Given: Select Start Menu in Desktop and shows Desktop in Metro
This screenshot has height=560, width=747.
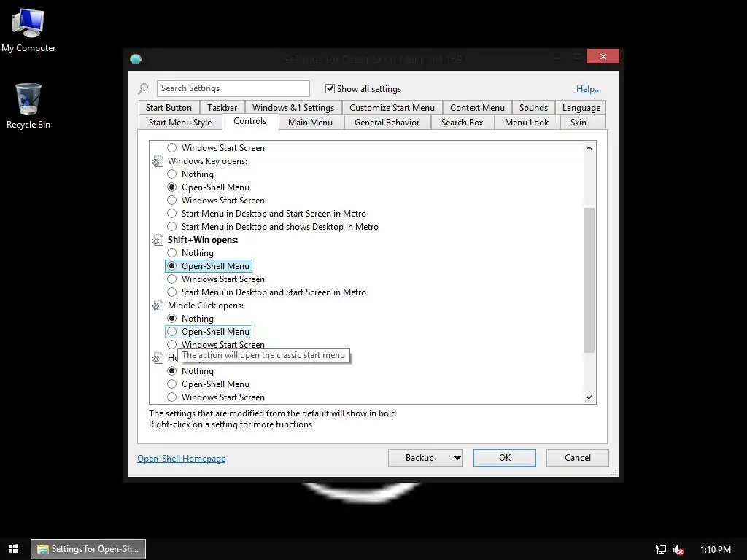Looking at the screenshot, I should coord(172,227).
